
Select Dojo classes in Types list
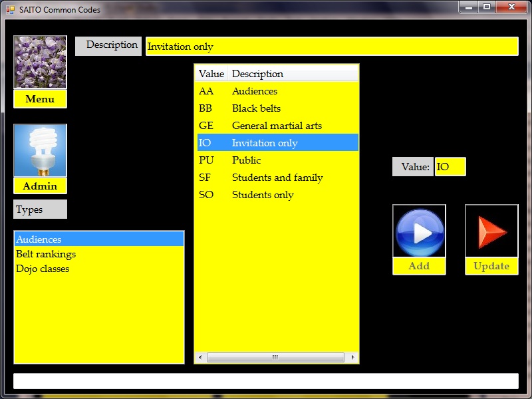point(43,269)
